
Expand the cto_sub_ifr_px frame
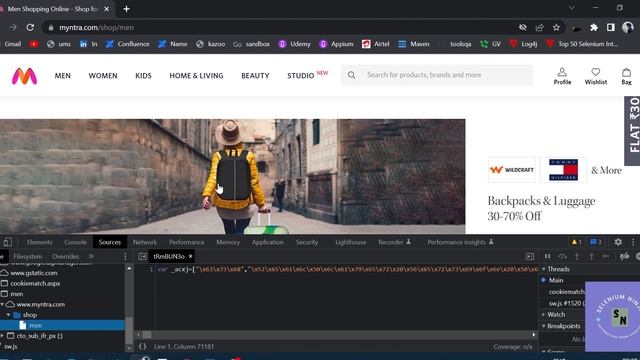pyautogui.click(x=2, y=336)
